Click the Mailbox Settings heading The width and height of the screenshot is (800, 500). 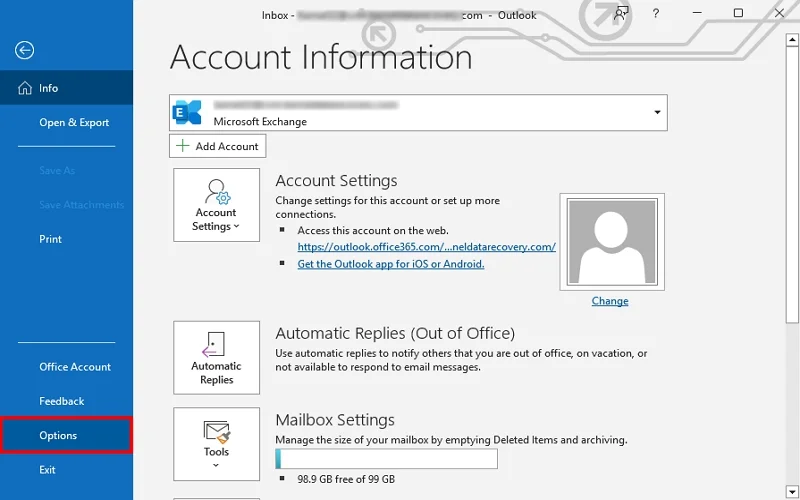point(335,420)
